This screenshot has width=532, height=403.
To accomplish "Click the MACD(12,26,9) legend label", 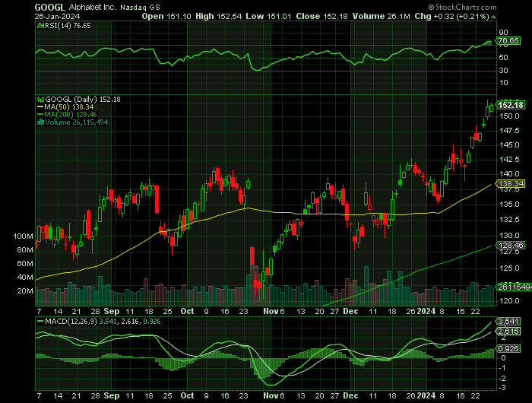I will (71, 321).
